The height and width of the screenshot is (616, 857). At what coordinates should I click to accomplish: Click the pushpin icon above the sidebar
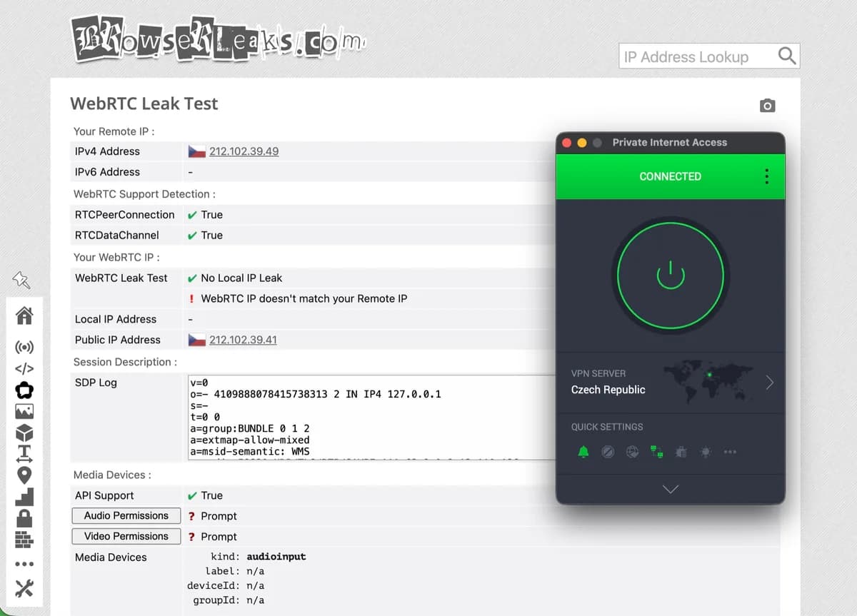pyautogui.click(x=21, y=281)
